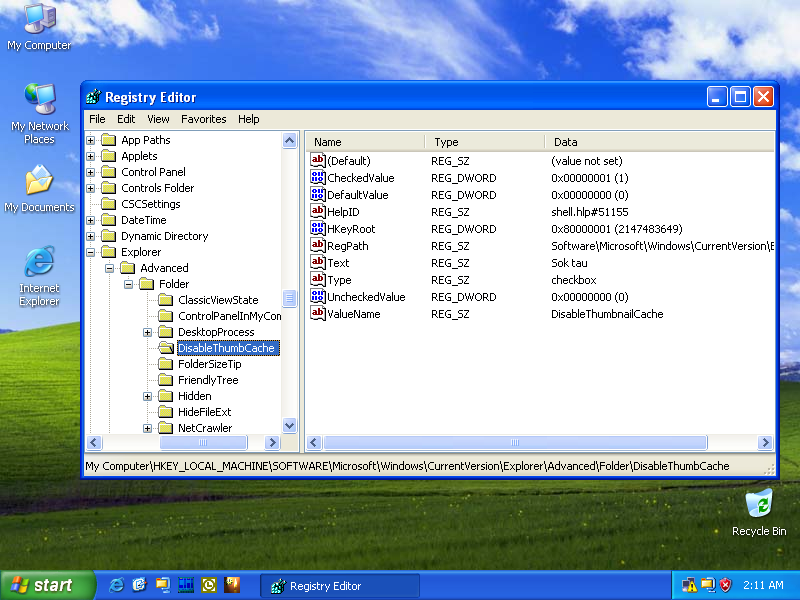
Task: Click the My Network Places icon
Action: coord(40,101)
